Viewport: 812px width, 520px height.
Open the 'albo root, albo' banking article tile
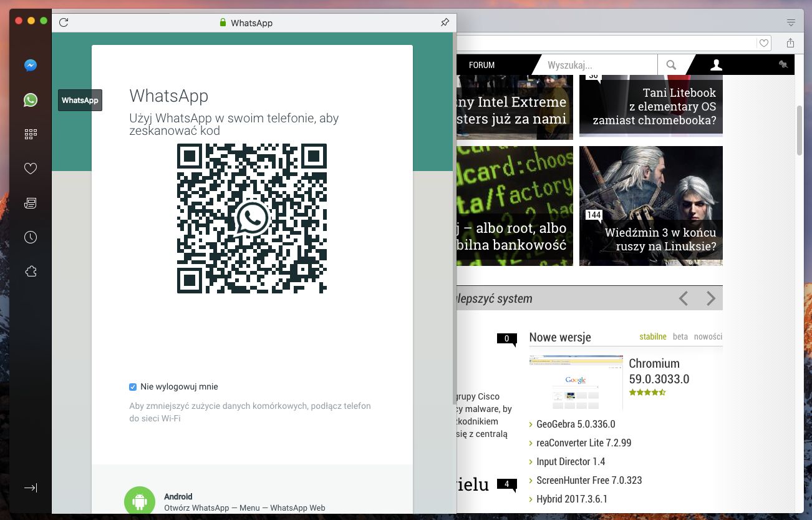[515, 206]
